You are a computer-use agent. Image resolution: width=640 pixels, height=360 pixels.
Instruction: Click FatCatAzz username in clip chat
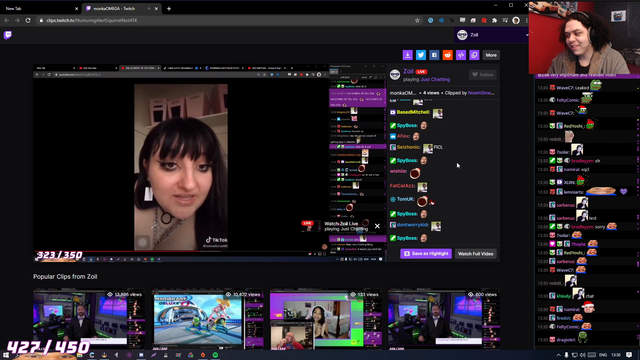click(x=402, y=186)
